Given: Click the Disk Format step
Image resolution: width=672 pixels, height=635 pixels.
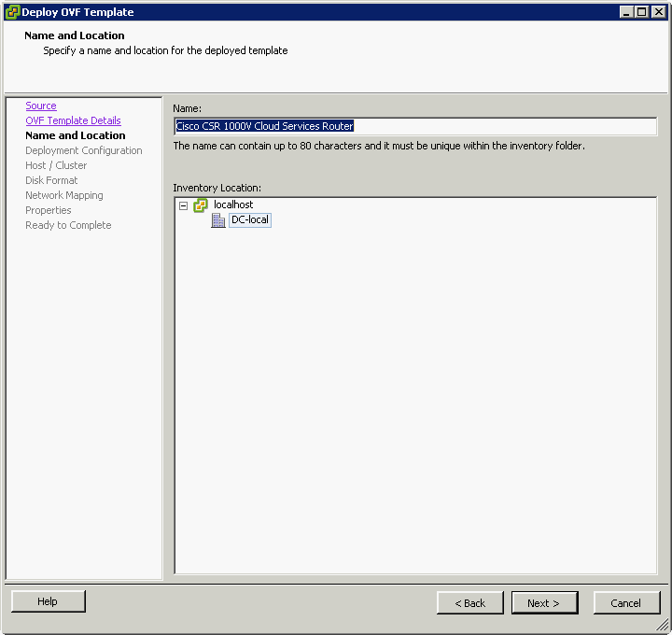Looking at the screenshot, I should pyautogui.click(x=51, y=181).
